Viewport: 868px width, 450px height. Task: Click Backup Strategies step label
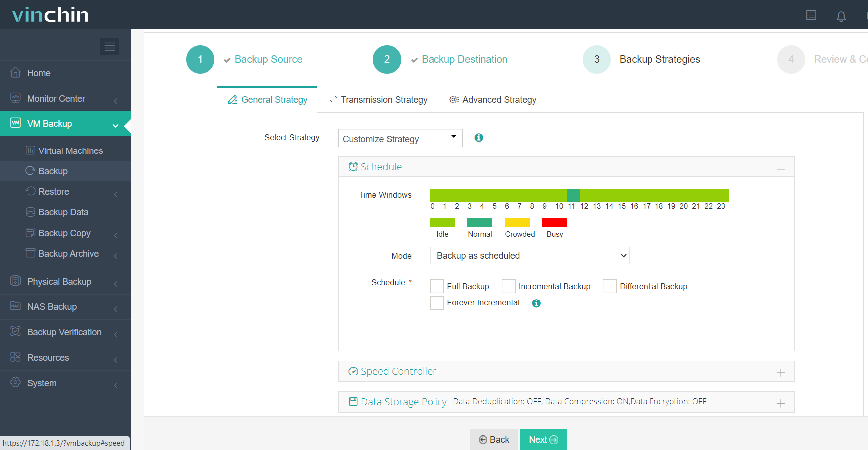[659, 59]
